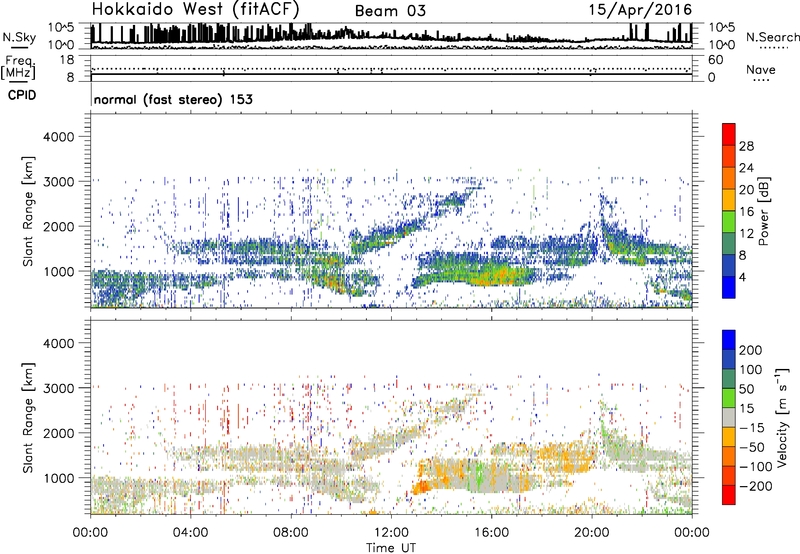Click the 'Slant Range [km]' label of velocity panel
Image resolution: width=800 pixels, height=554 pixels.
click(x=28, y=418)
